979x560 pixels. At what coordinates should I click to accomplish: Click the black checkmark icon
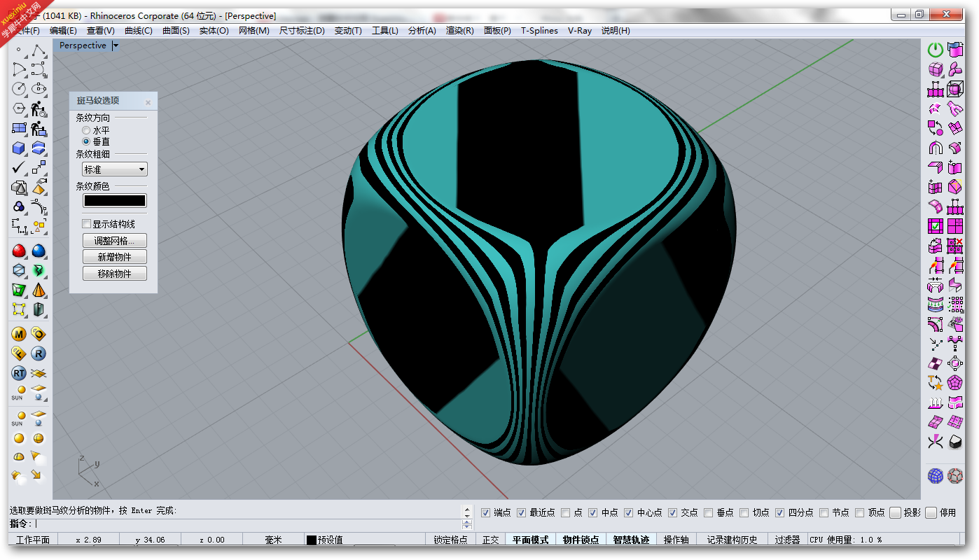(x=19, y=168)
